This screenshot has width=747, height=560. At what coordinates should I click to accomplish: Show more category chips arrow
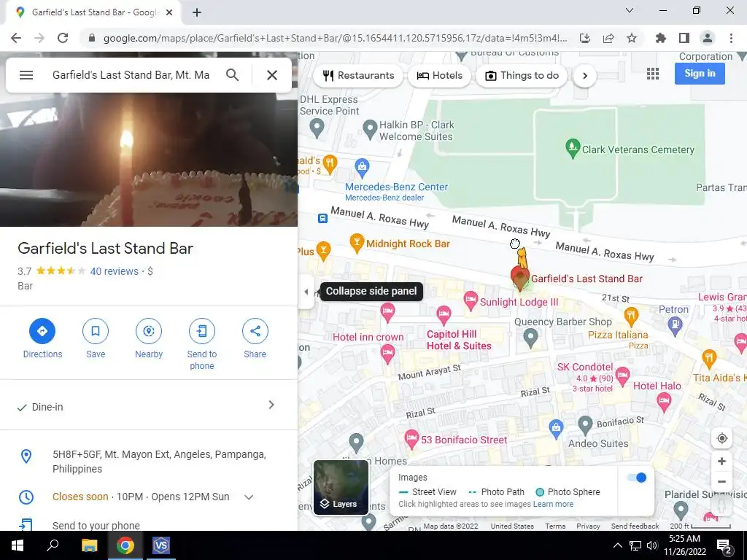(x=584, y=76)
